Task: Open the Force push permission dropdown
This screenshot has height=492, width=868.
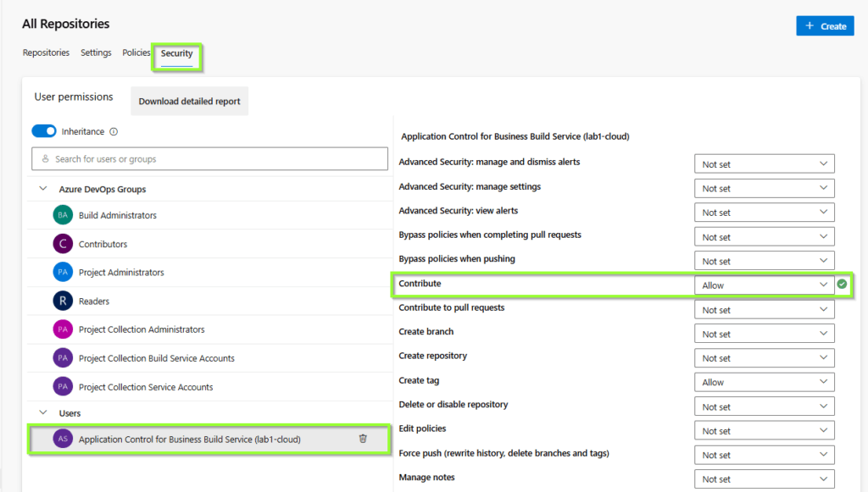Action: pos(764,455)
